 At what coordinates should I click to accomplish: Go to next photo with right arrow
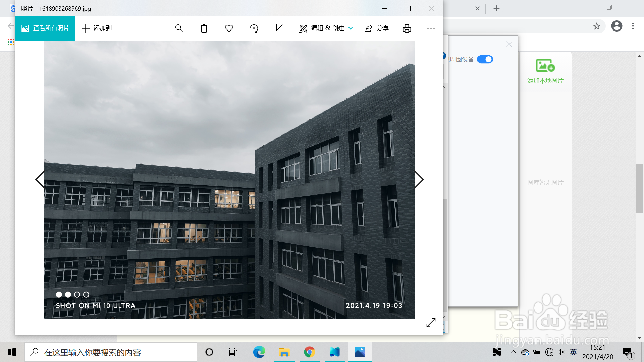pos(419,180)
